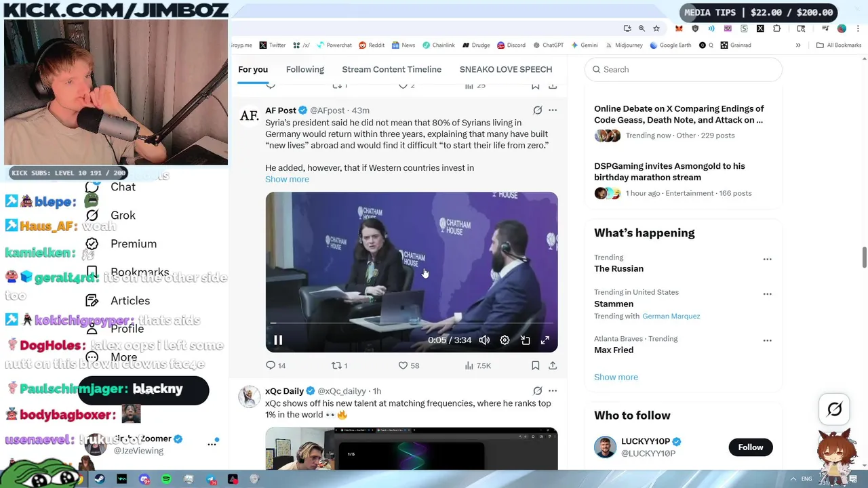Open floating Grok button
The width and height of the screenshot is (868, 488).
tap(834, 409)
